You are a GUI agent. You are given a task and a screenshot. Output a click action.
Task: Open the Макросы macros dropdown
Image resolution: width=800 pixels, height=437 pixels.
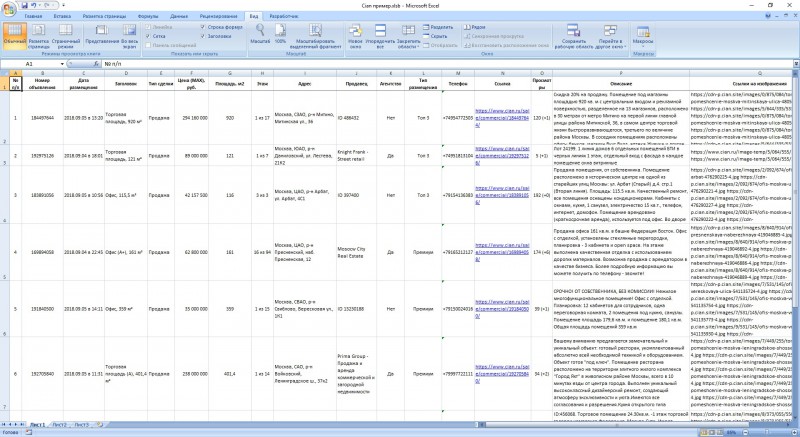click(643, 36)
